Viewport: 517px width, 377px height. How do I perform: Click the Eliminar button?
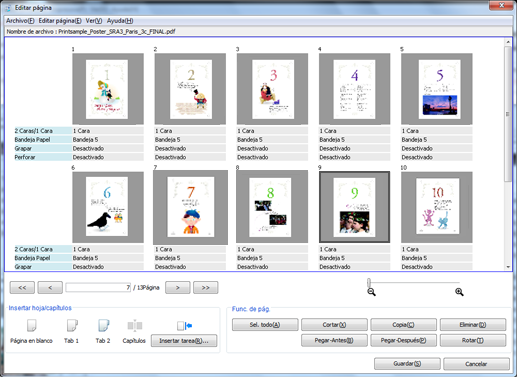tap(473, 325)
